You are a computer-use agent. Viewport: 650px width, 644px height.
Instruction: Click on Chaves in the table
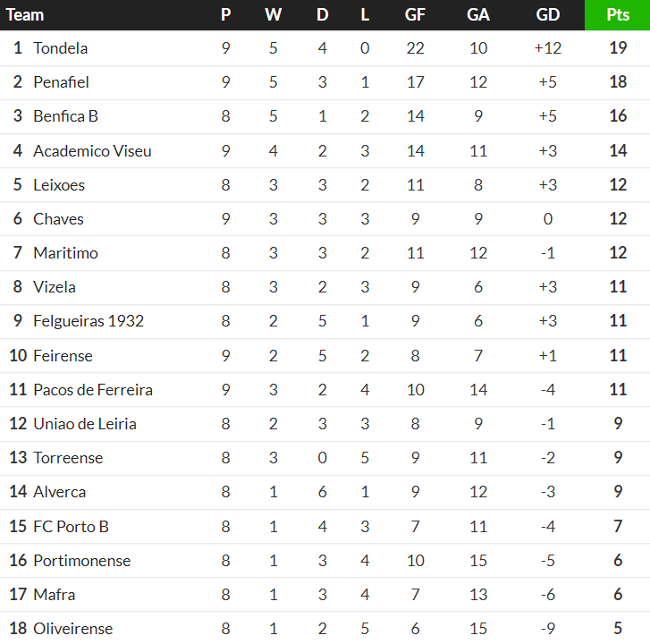coord(58,219)
